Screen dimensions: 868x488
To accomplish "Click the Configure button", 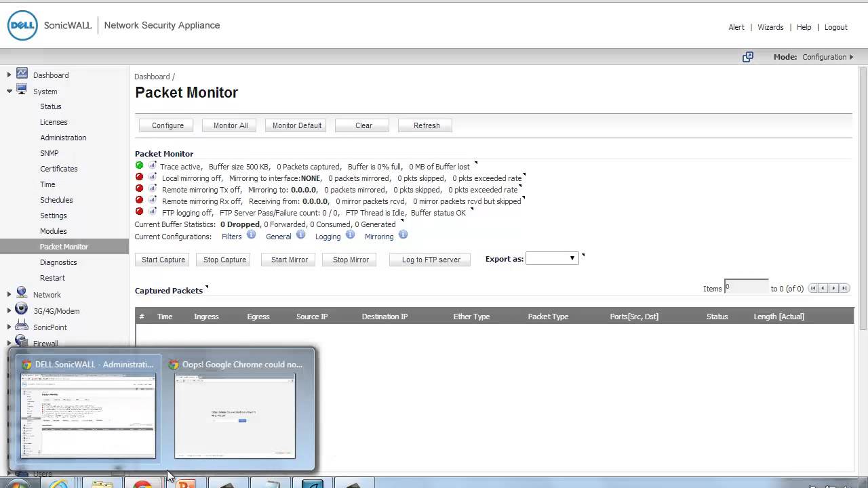I will coord(167,125).
